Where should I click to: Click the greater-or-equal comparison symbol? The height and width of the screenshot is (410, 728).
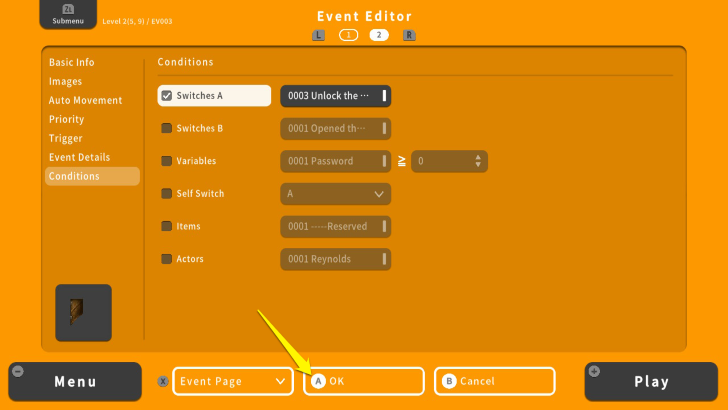402,161
